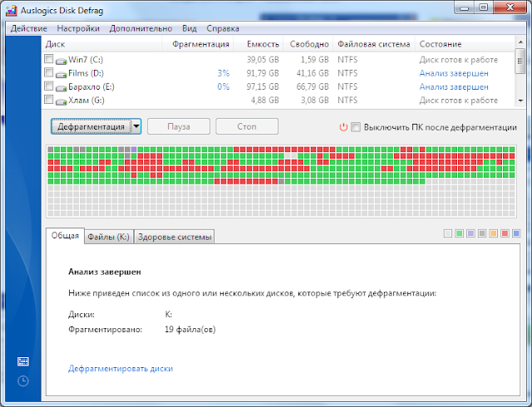Click the disk list scrollbar up arrow

pyautogui.click(x=520, y=42)
